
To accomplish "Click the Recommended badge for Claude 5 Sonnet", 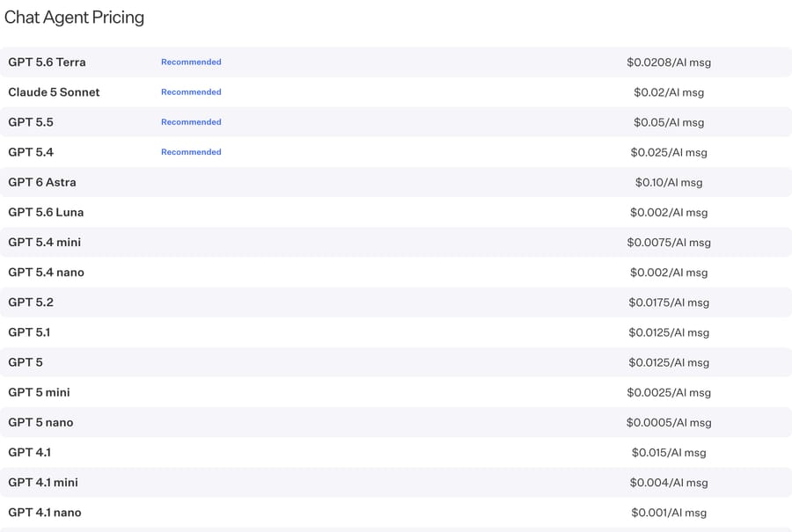I will pyautogui.click(x=191, y=91).
